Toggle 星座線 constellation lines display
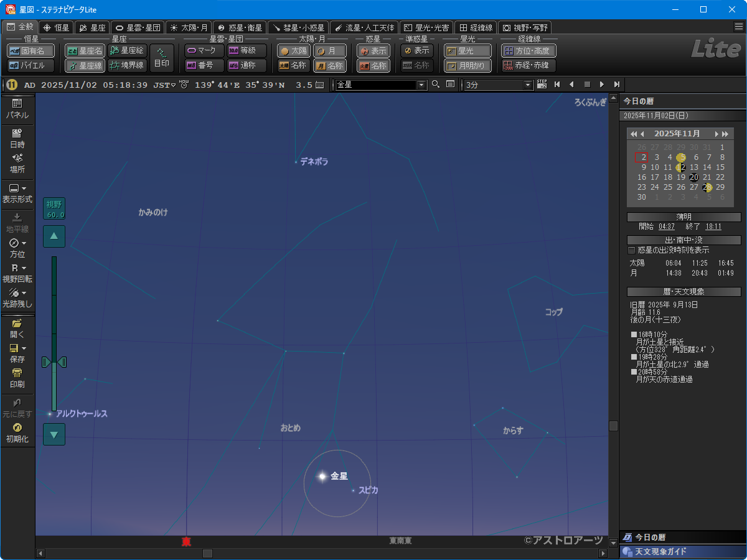This screenshot has height=560, width=747. (x=85, y=65)
